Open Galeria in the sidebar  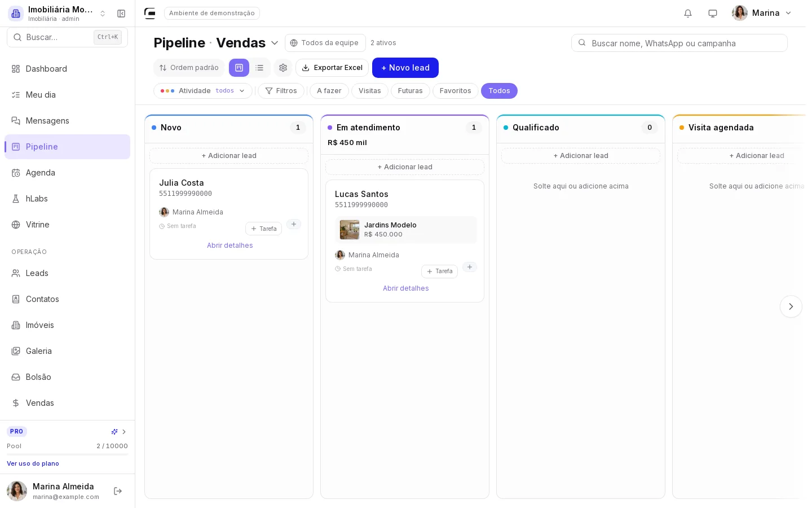[x=67, y=351]
